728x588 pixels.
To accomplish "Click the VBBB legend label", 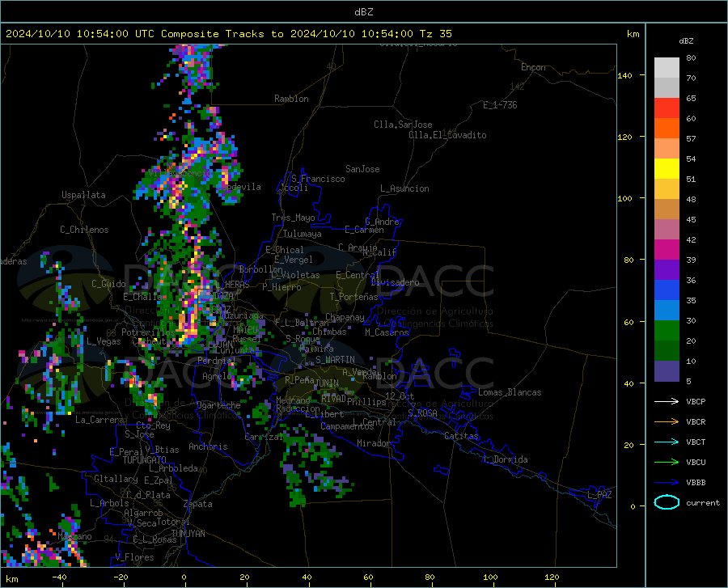I will (x=696, y=482).
